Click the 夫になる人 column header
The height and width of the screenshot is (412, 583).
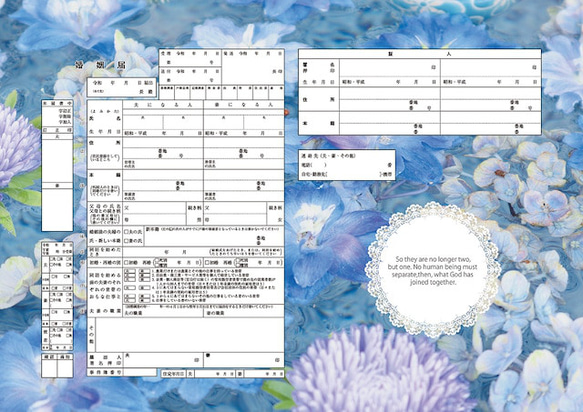tap(163, 105)
